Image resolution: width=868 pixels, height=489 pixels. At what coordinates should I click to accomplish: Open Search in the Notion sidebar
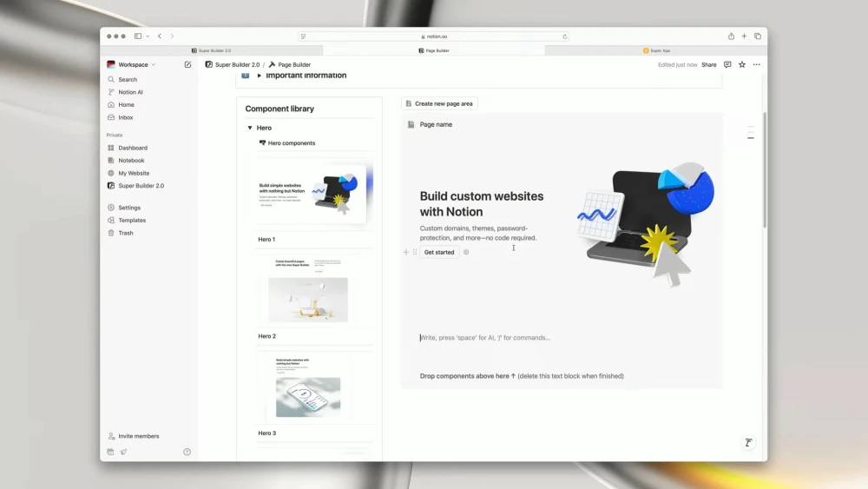point(128,80)
